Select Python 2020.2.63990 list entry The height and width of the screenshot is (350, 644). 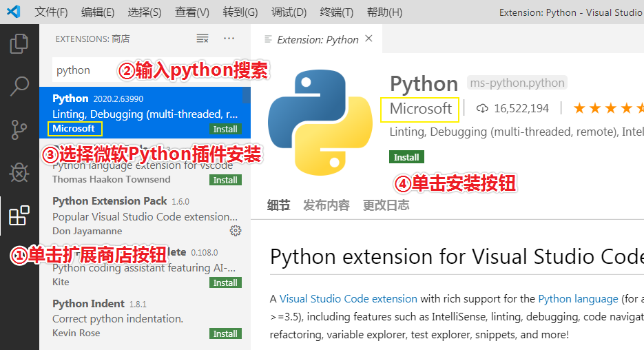(x=145, y=112)
